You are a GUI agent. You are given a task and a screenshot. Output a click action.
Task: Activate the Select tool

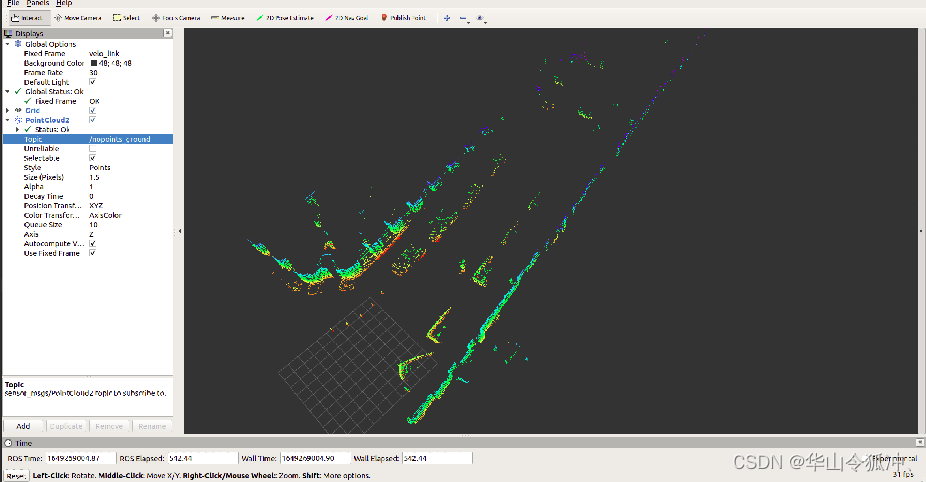pyautogui.click(x=126, y=18)
